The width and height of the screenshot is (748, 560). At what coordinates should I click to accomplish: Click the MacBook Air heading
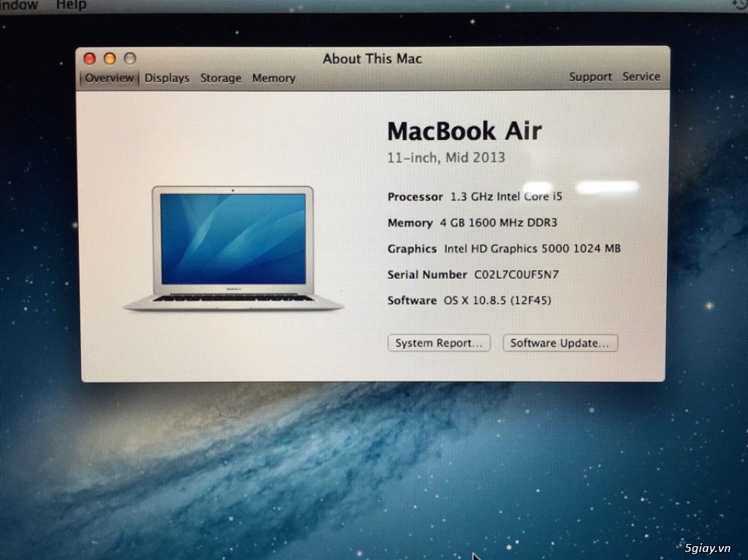pos(464,131)
